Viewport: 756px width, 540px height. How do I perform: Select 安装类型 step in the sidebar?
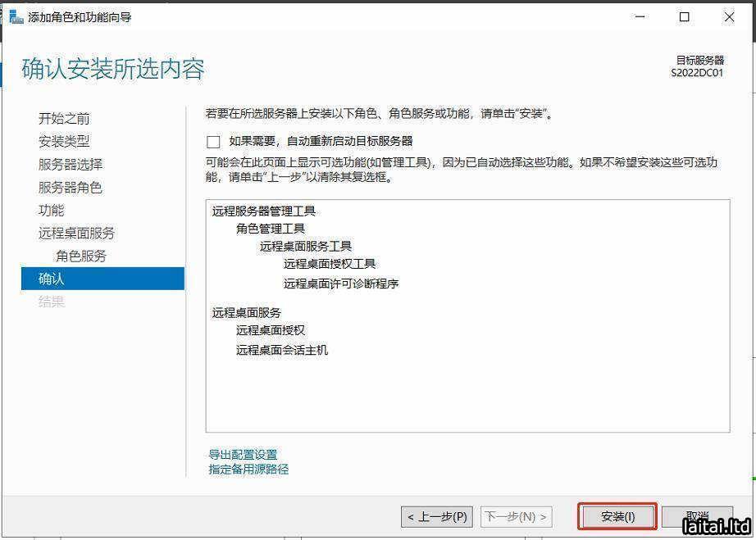click(x=64, y=141)
